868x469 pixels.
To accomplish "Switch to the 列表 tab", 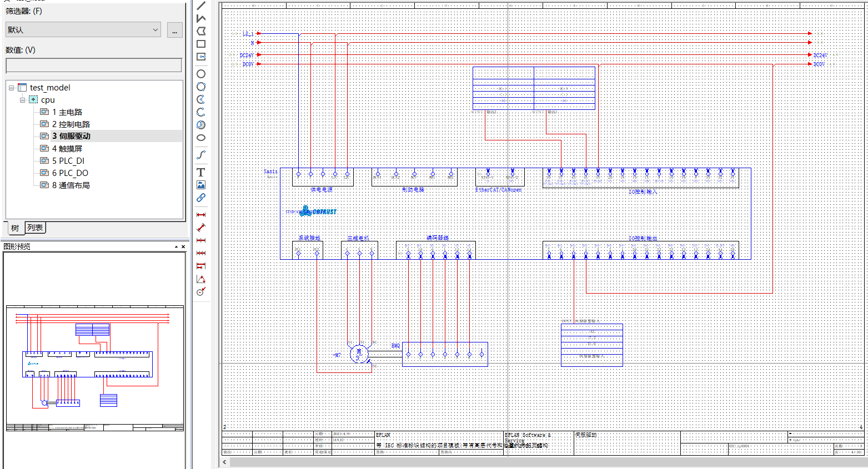I will 35,228.
